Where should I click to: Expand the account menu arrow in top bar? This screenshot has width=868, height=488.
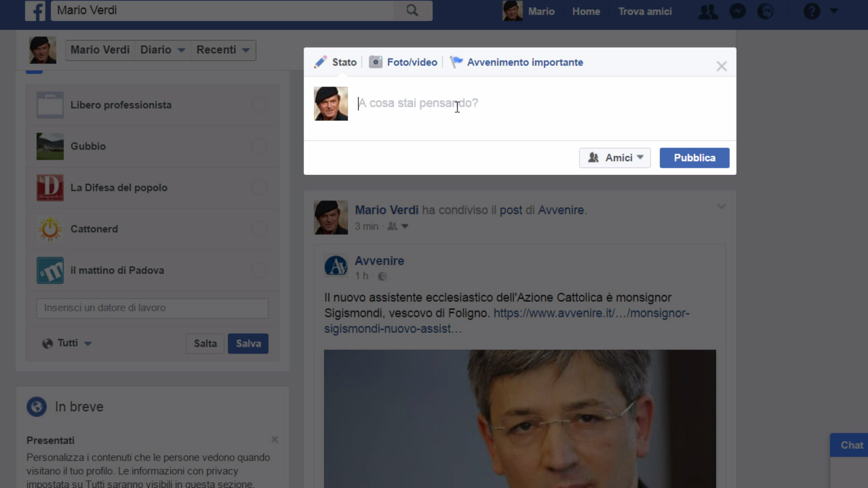pyautogui.click(x=834, y=11)
